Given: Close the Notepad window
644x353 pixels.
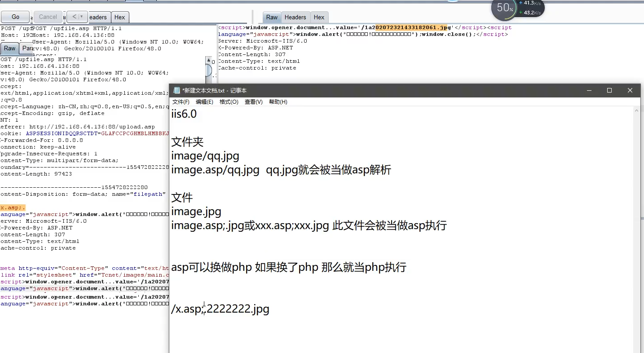Looking at the screenshot, I should [630, 90].
